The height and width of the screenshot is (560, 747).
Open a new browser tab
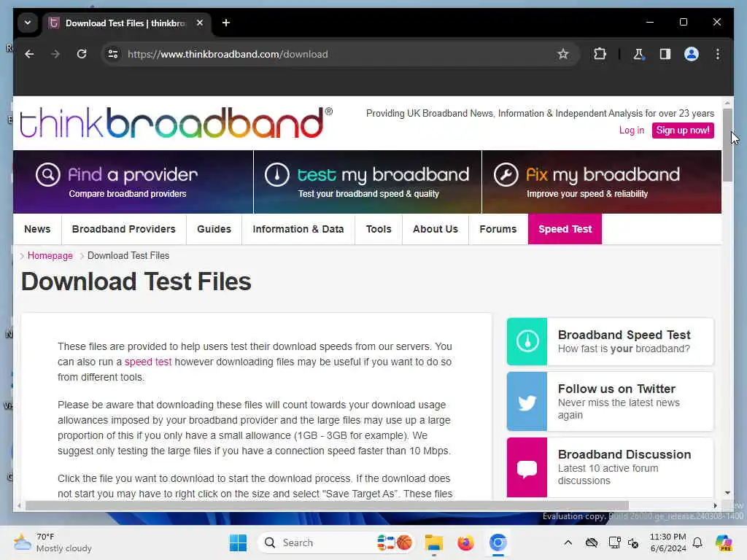click(226, 23)
